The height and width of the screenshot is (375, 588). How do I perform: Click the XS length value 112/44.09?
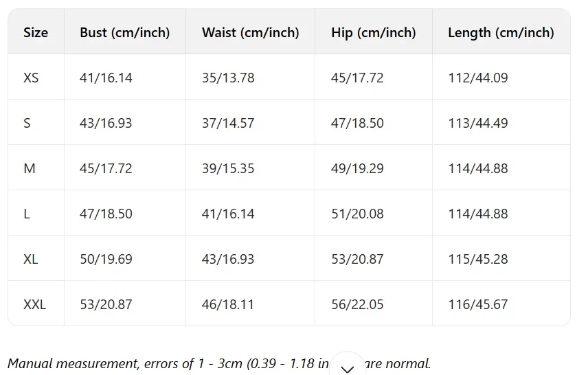pyautogui.click(x=478, y=78)
